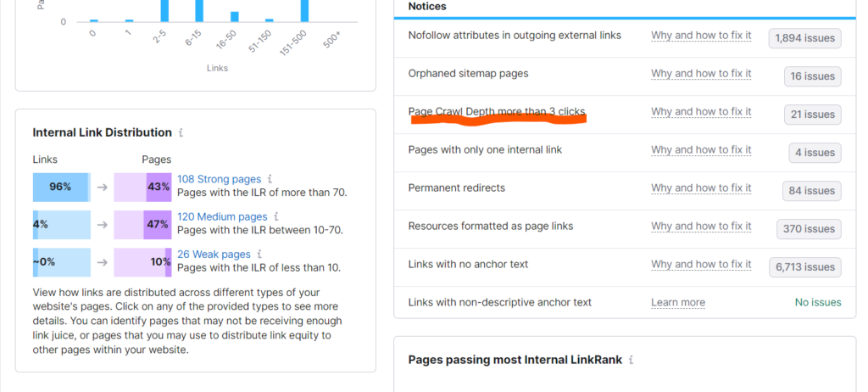This screenshot has height=392, width=868.
Task: Click info icon next to Strong pages
Action: click(270, 179)
